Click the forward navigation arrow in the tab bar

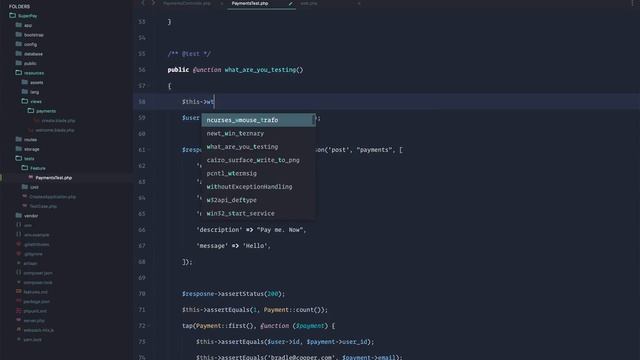tap(153, 3)
